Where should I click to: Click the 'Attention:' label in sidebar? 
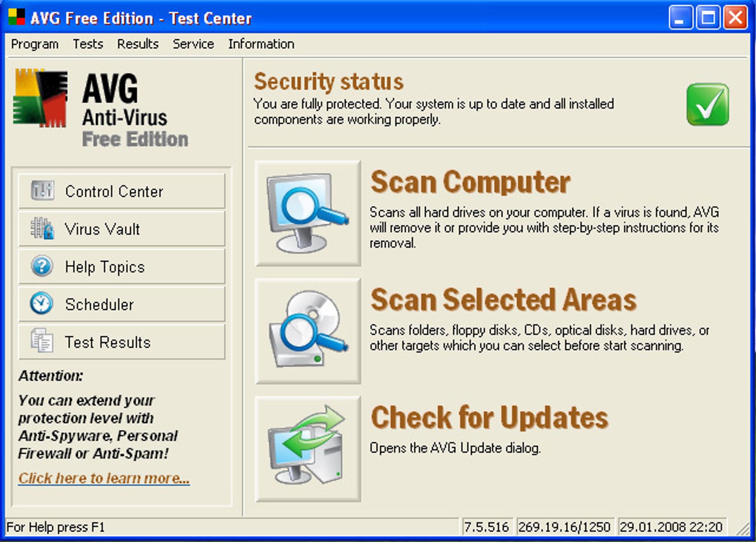tap(51, 375)
